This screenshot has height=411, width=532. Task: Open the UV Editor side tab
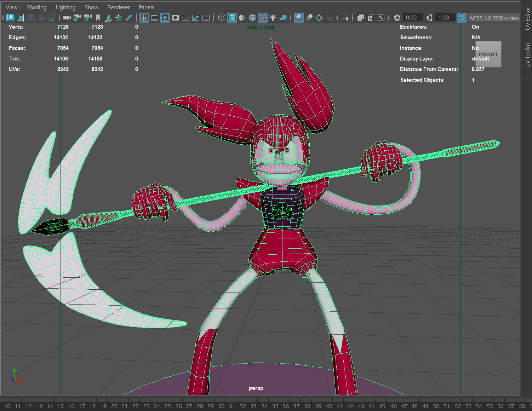(x=527, y=18)
